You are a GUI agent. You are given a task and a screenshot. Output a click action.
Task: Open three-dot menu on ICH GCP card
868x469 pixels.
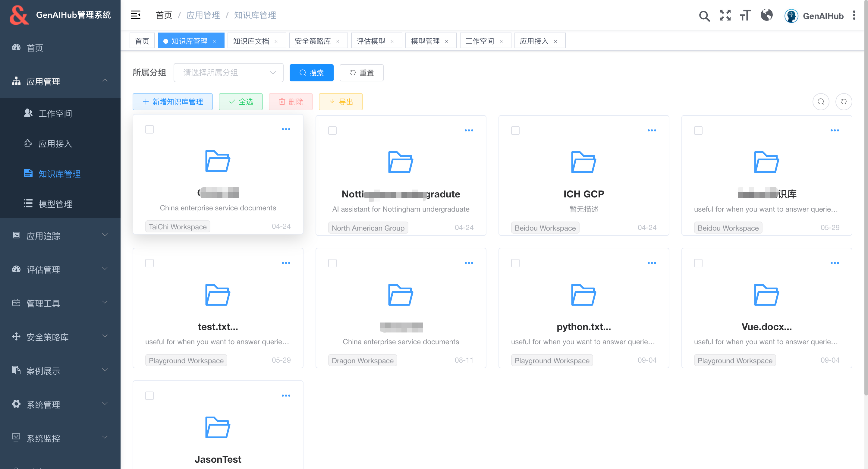(x=652, y=131)
